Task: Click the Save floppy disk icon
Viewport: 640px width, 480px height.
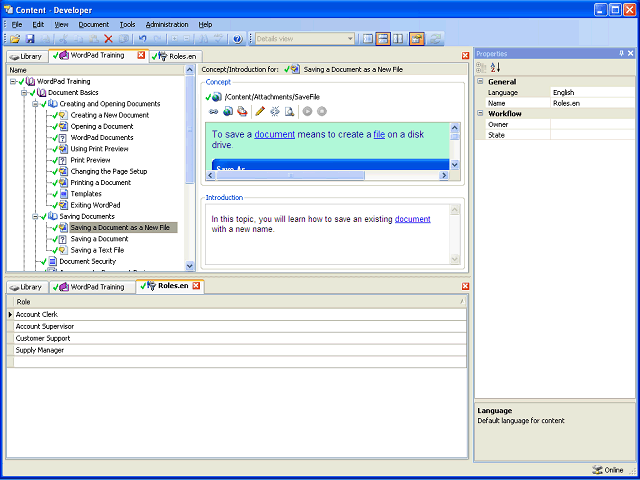Action: [x=30, y=39]
